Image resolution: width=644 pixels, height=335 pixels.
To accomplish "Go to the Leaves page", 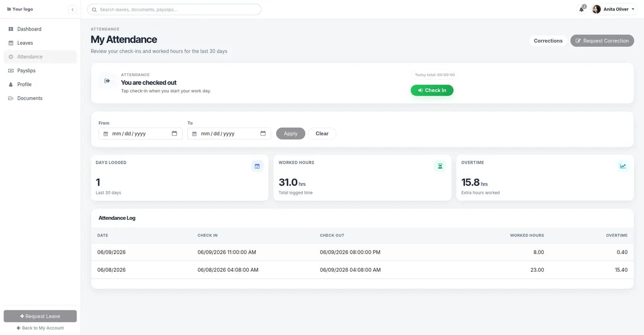I will [40, 43].
